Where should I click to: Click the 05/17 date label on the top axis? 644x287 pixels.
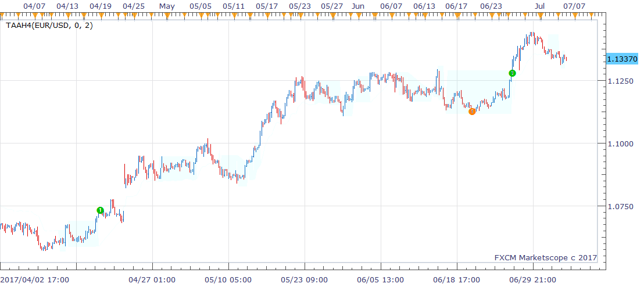[267, 6]
